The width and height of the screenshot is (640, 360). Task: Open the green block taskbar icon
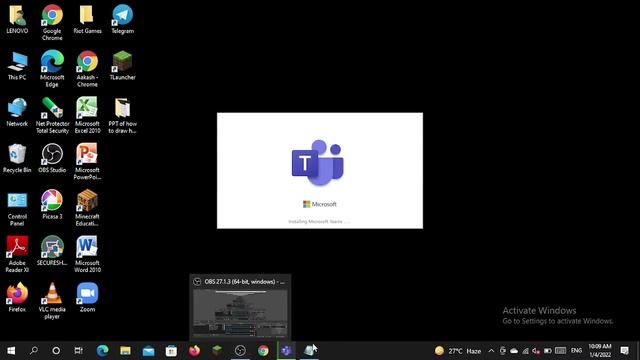click(x=217, y=351)
